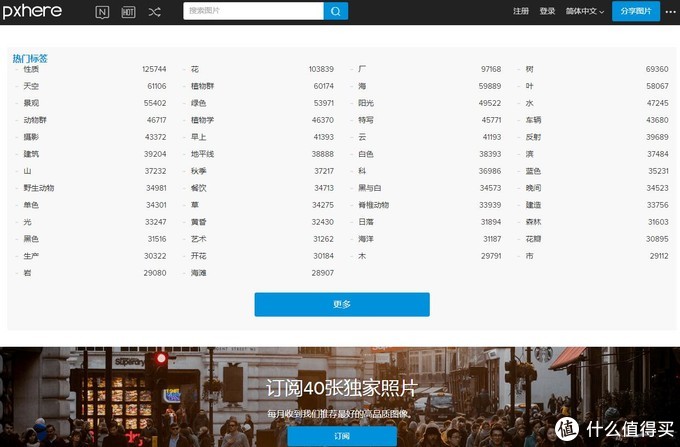The width and height of the screenshot is (680, 447).
Task: Open the three-dot more menu
Action: tap(670, 12)
